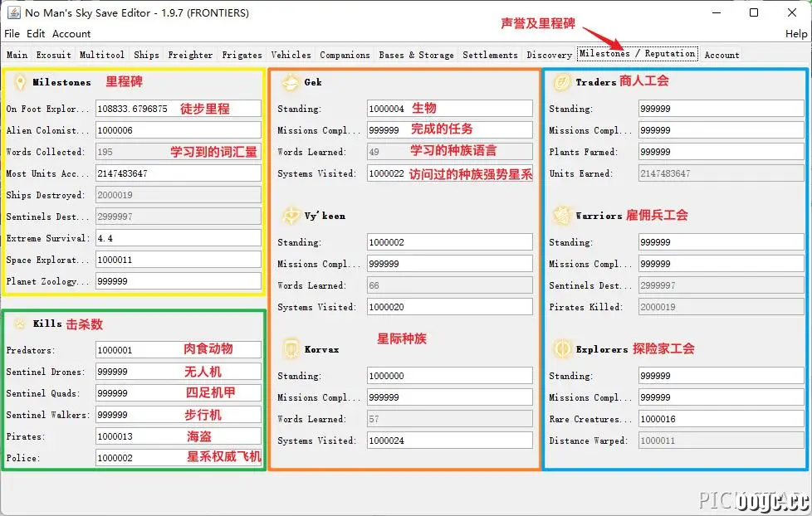This screenshot has height=516, width=812.
Task: Switch to the Companions tab
Action: click(345, 55)
